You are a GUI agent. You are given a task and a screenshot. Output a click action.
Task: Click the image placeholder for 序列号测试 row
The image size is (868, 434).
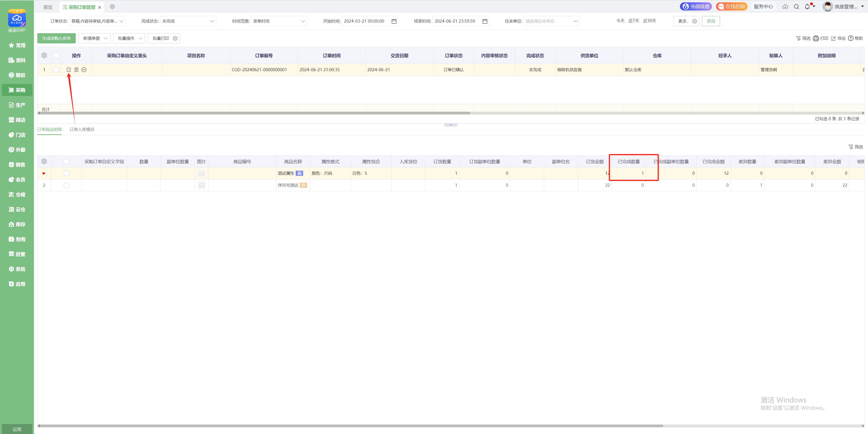[201, 185]
